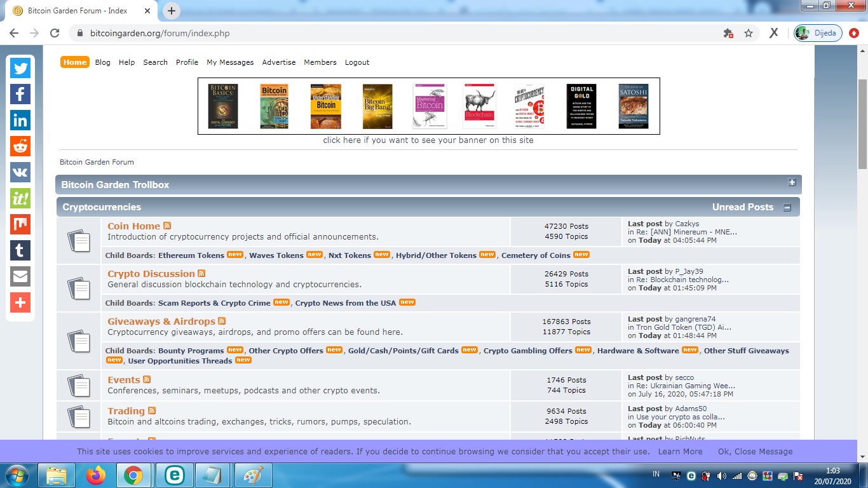Screen dimensions: 868x488
Task: Click the Giveaways & Airdrops board status icon
Action: point(79,341)
